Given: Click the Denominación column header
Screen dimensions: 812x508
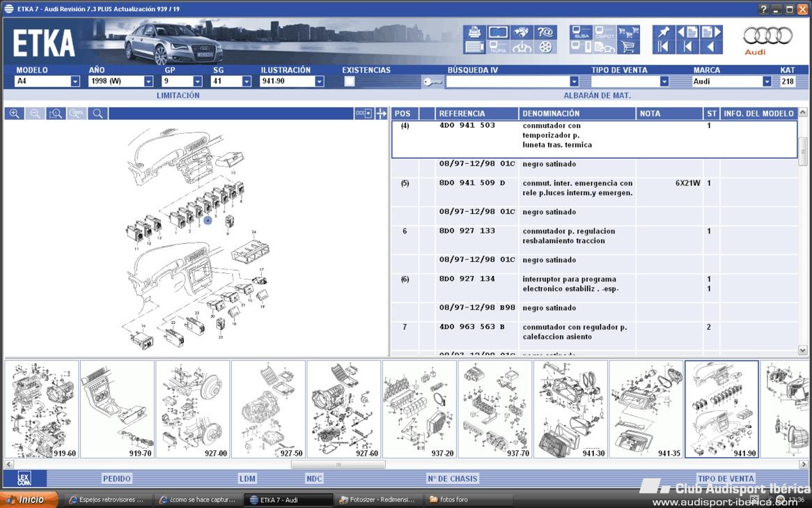Looking at the screenshot, I should (577, 114).
